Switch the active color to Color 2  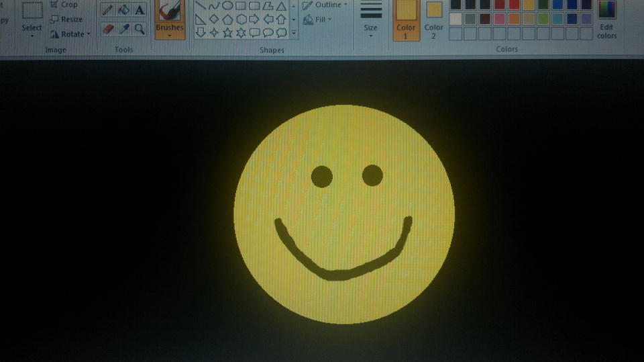[x=434, y=17]
